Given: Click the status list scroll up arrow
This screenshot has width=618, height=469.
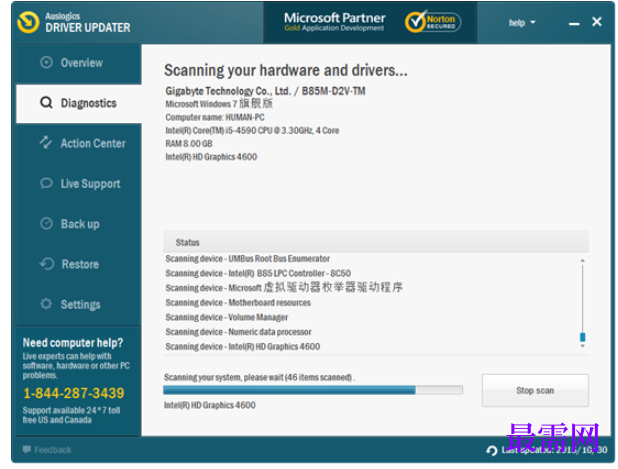Looking at the screenshot, I should [583, 261].
